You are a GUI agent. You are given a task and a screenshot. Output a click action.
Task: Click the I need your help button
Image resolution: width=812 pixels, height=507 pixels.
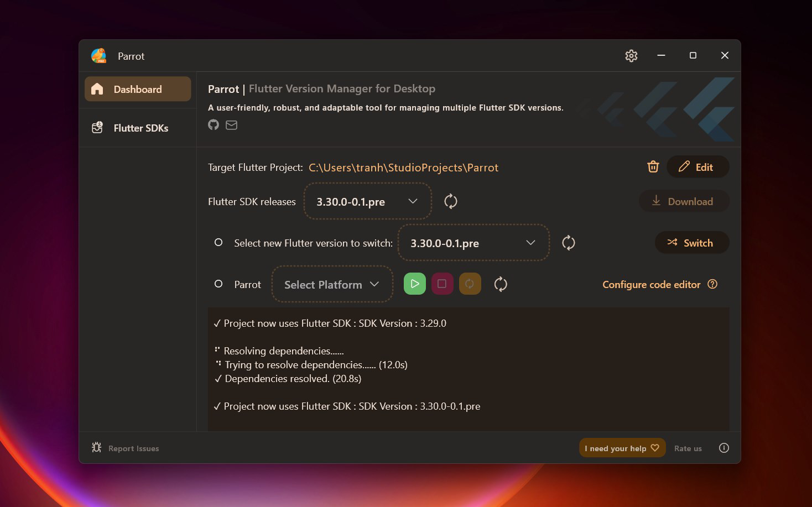coord(622,448)
